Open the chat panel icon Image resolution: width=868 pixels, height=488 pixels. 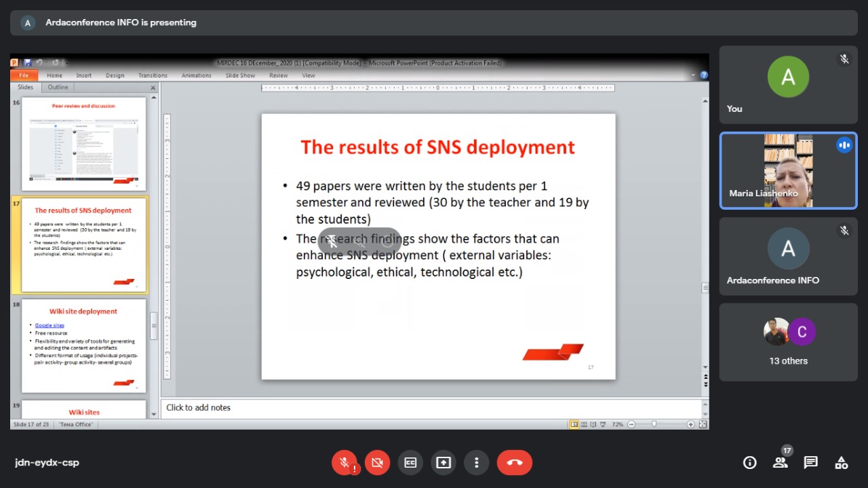click(810, 463)
